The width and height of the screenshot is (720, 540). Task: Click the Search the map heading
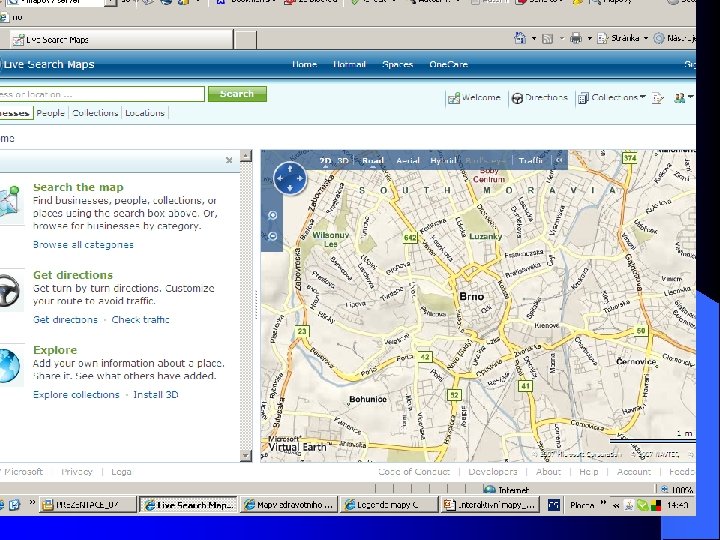[x=78, y=187]
